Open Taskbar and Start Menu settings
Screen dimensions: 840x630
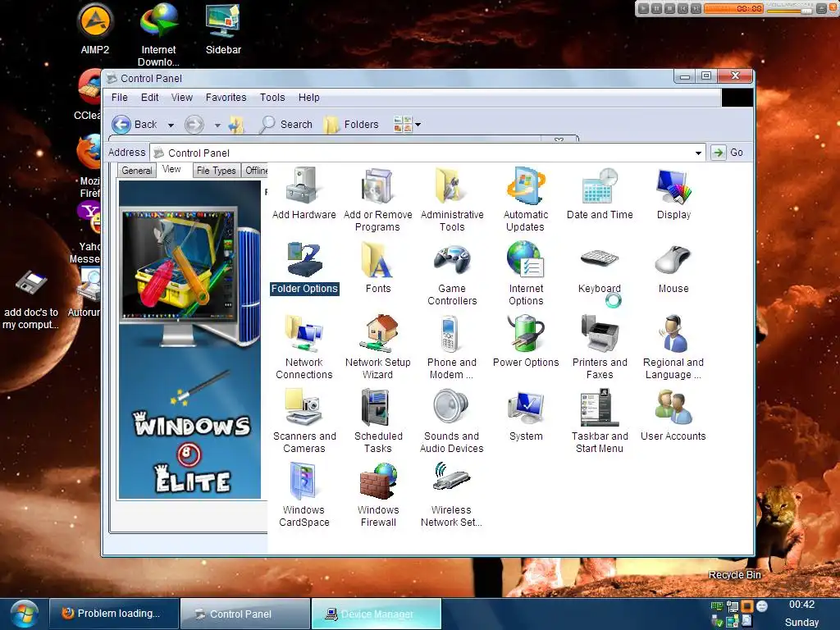click(x=600, y=421)
